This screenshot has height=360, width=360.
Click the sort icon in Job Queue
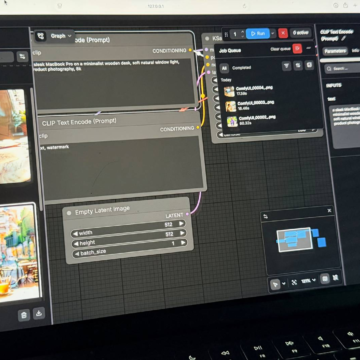(x=298, y=66)
